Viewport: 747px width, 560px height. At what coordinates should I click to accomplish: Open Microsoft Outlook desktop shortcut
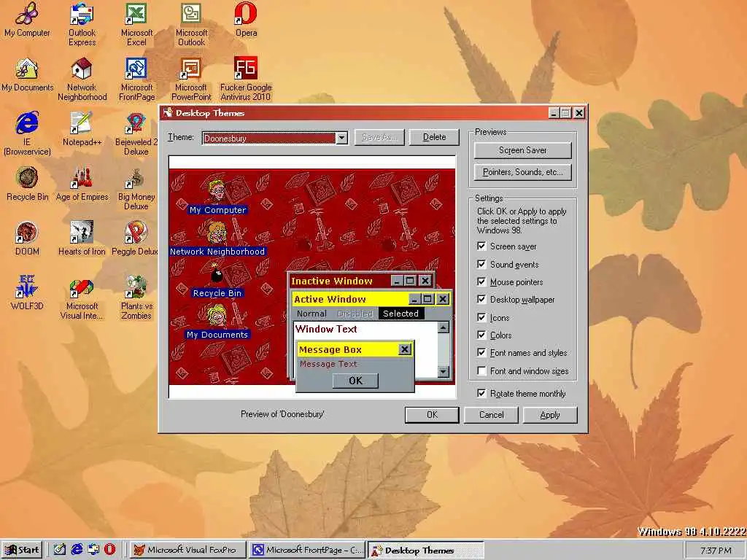(x=192, y=24)
